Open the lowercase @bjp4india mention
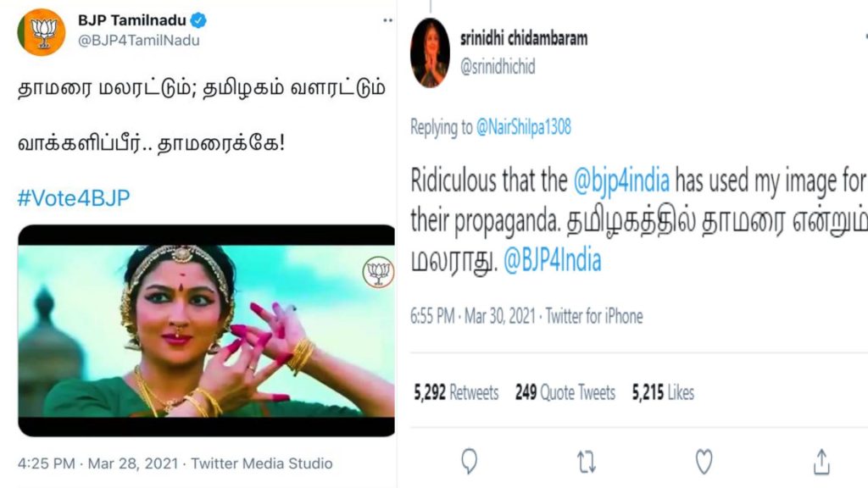 pyautogui.click(x=621, y=181)
